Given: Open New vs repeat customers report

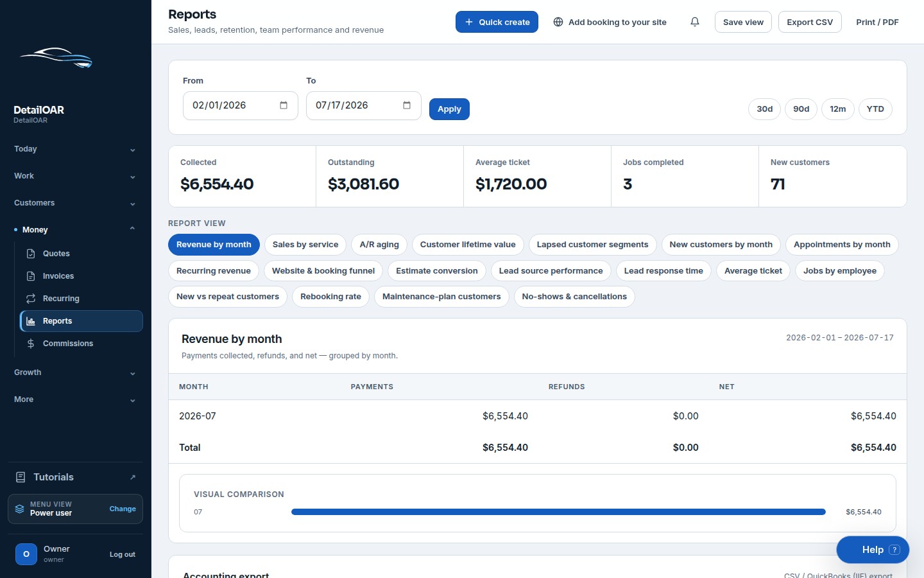Looking at the screenshot, I should (228, 297).
